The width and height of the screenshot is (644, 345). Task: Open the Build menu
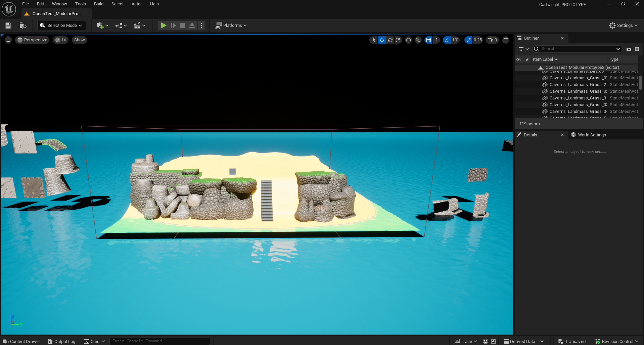tap(99, 4)
